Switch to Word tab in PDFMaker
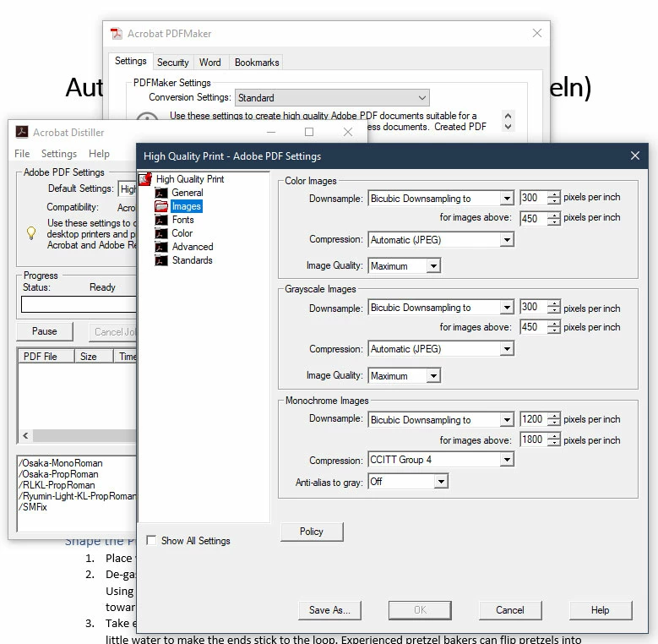This screenshot has height=644, width=658. click(x=209, y=63)
